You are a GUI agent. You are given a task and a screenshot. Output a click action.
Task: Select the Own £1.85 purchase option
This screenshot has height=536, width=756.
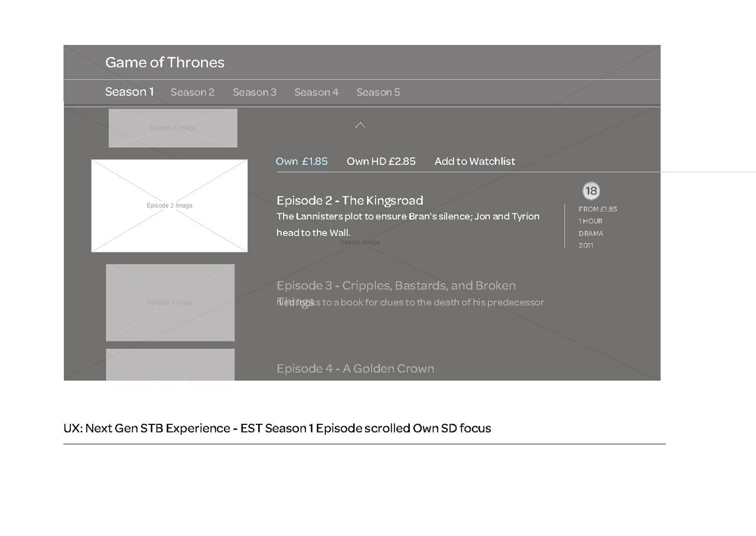(x=302, y=161)
